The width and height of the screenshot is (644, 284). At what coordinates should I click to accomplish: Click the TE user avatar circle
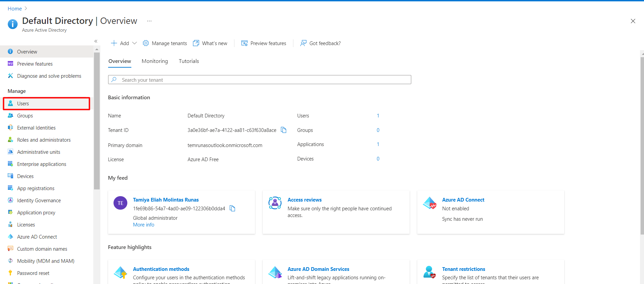121,203
